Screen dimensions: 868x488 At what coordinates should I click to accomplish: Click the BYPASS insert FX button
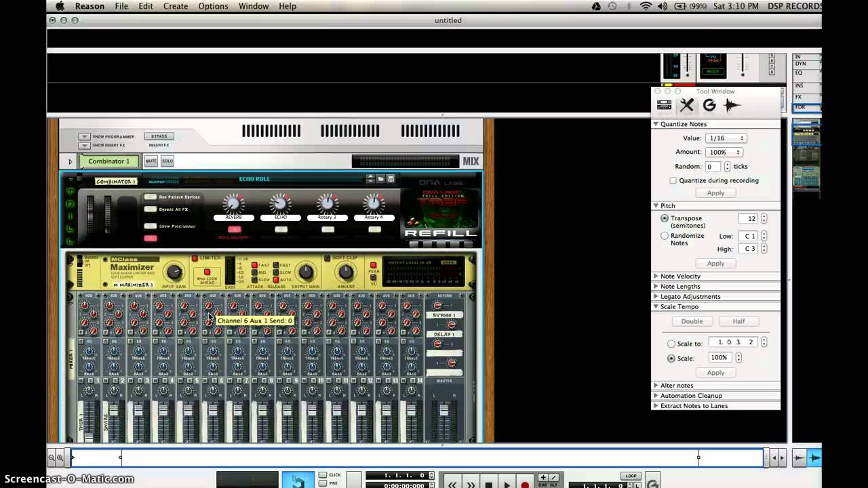[x=159, y=136]
